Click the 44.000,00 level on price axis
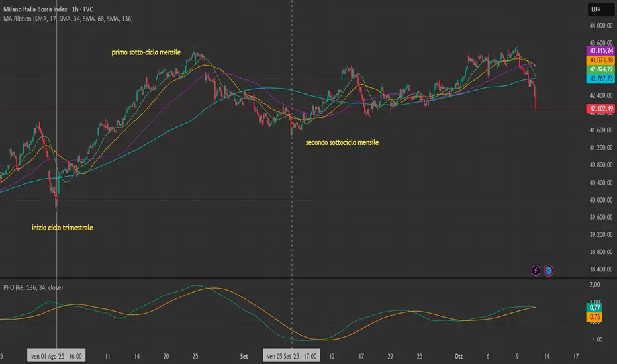 click(x=601, y=26)
